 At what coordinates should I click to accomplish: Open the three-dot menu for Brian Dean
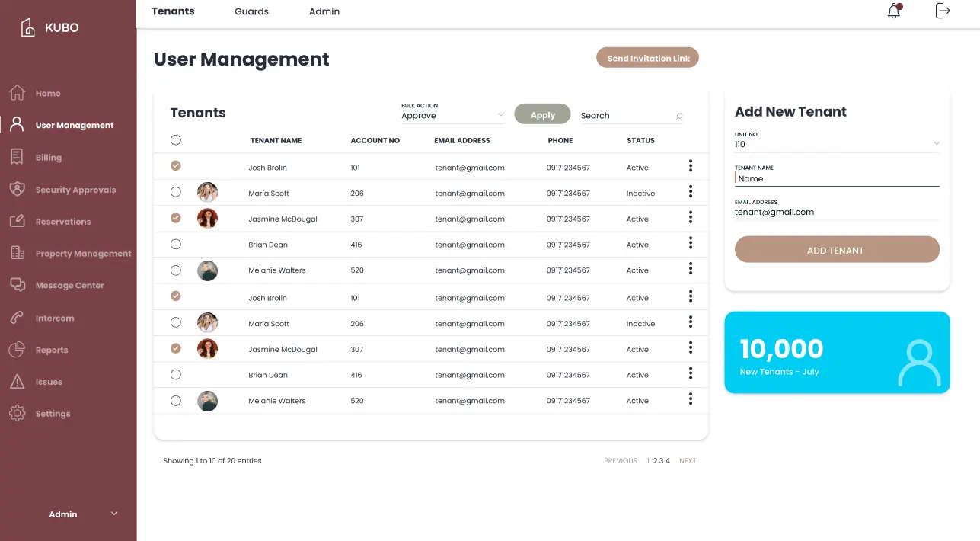(x=690, y=243)
